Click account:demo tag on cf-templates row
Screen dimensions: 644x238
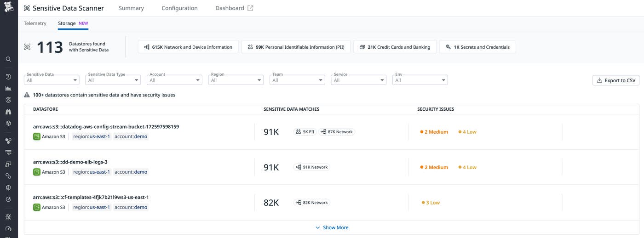pyautogui.click(x=131, y=207)
